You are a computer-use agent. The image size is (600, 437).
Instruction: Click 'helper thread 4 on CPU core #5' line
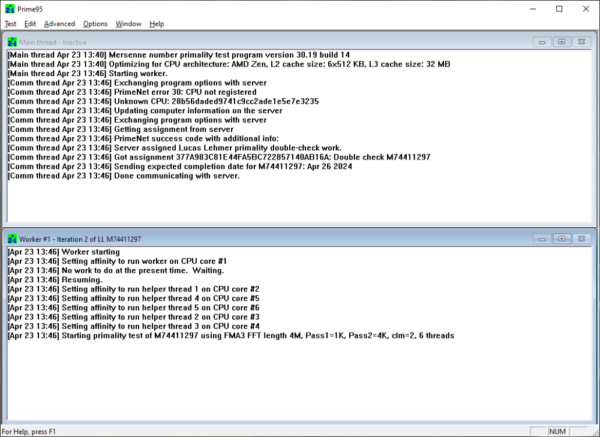tap(134, 298)
